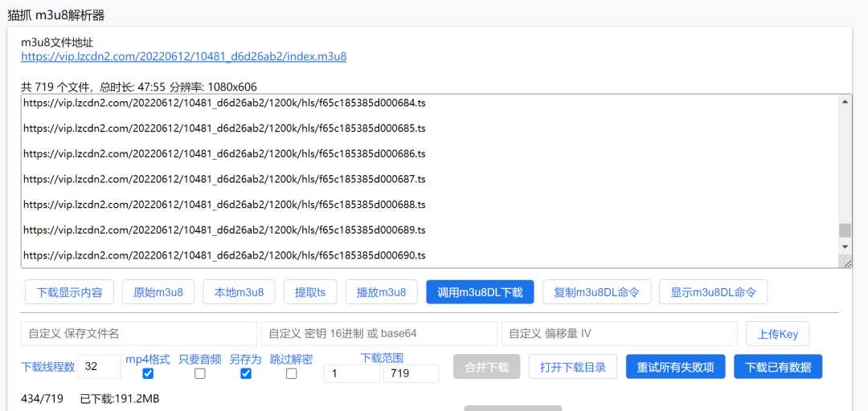Click the 提取ts button

pos(310,292)
